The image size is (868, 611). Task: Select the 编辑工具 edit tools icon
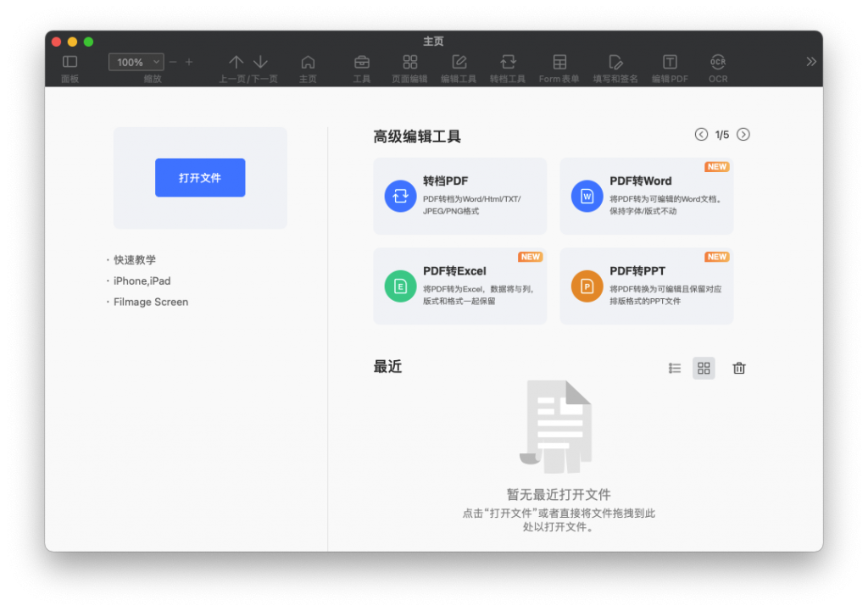click(459, 61)
